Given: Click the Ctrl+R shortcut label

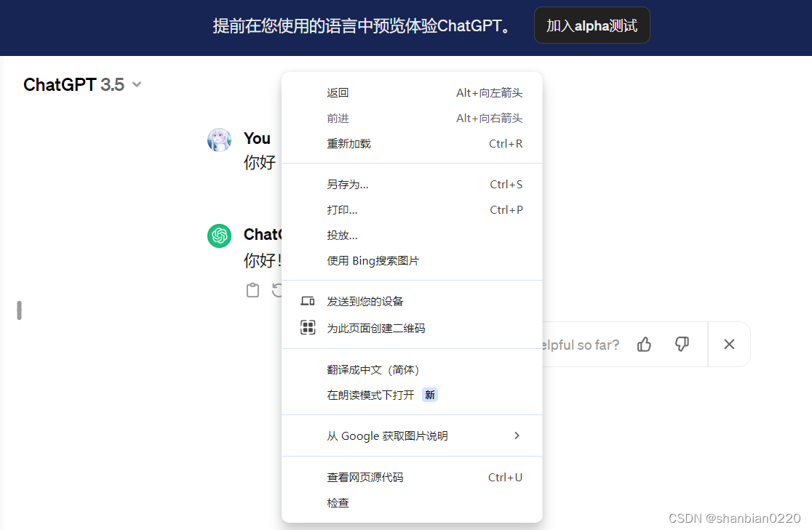Looking at the screenshot, I should (506, 144).
